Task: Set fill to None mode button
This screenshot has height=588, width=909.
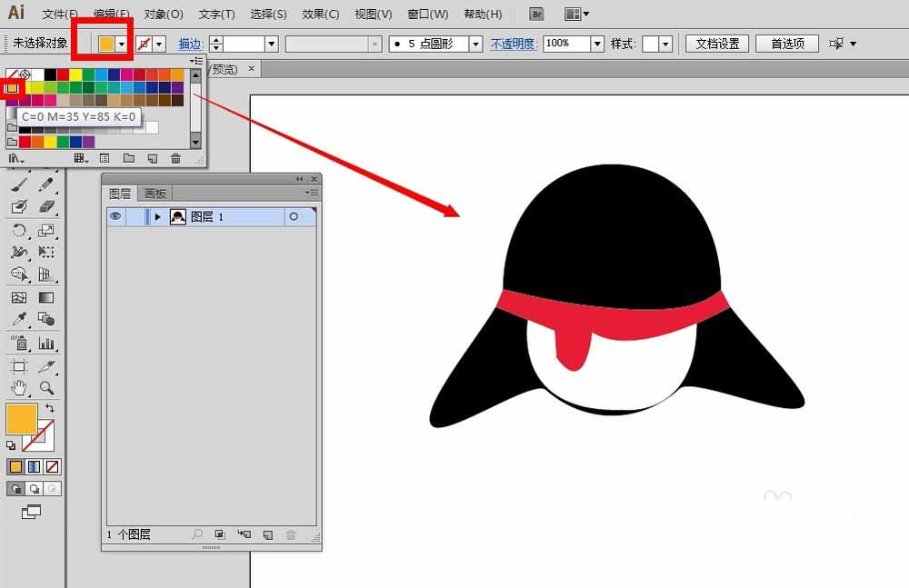Action: tap(52, 467)
